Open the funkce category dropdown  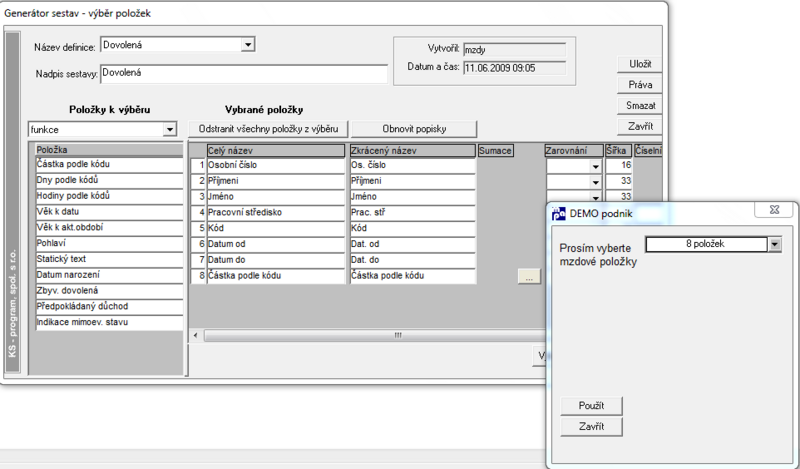[x=170, y=130]
